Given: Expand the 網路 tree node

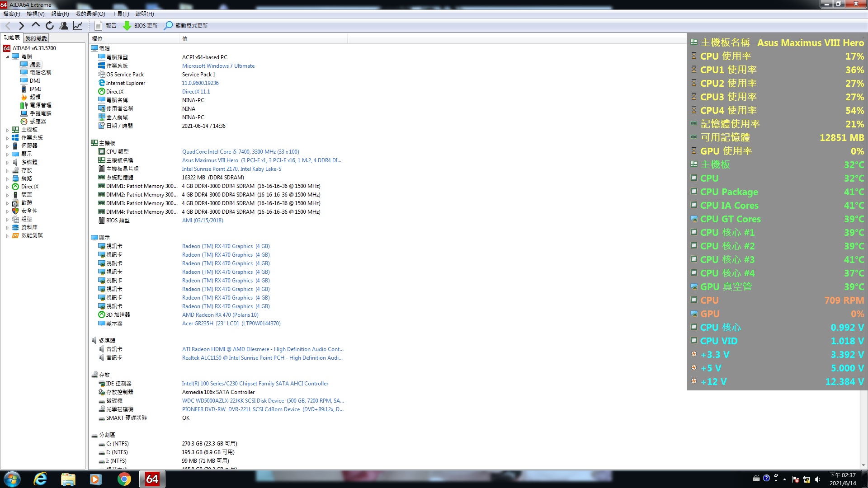Looking at the screenshot, I should (7, 179).
